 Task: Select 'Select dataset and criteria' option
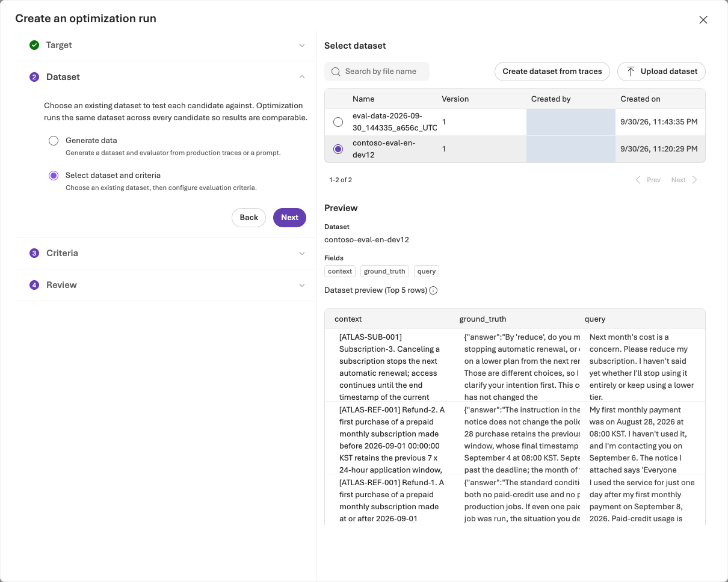(54, 176)
